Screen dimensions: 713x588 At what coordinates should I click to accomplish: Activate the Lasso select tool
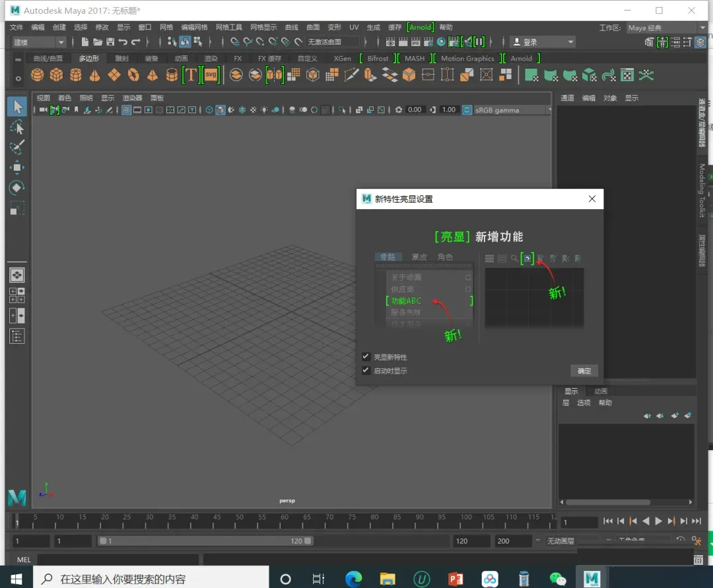point(17,127)
